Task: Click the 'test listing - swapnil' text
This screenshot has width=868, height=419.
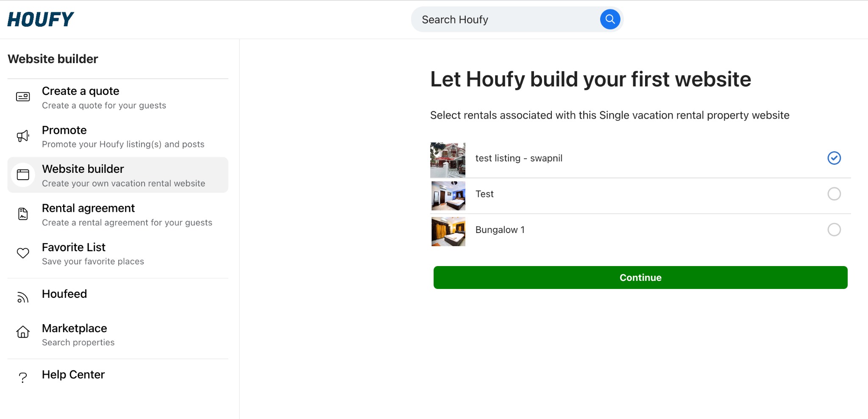Action: pos(519,158)
